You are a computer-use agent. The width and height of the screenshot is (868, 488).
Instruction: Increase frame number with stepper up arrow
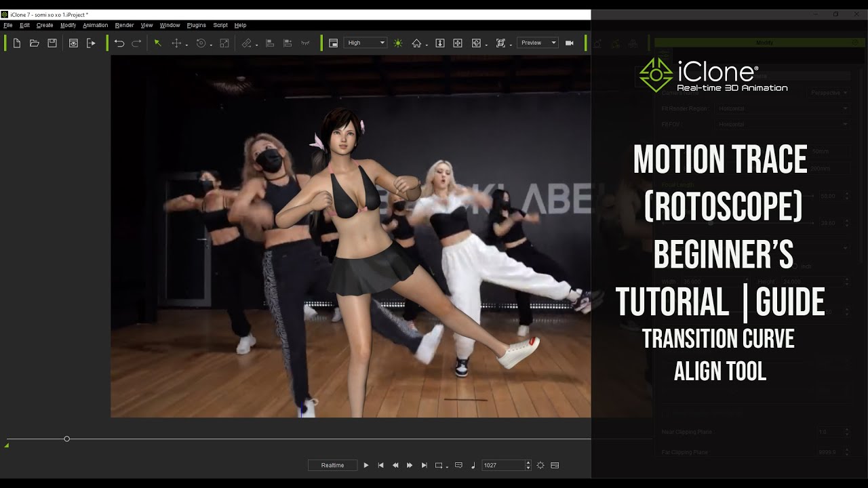tap(528, 463)
